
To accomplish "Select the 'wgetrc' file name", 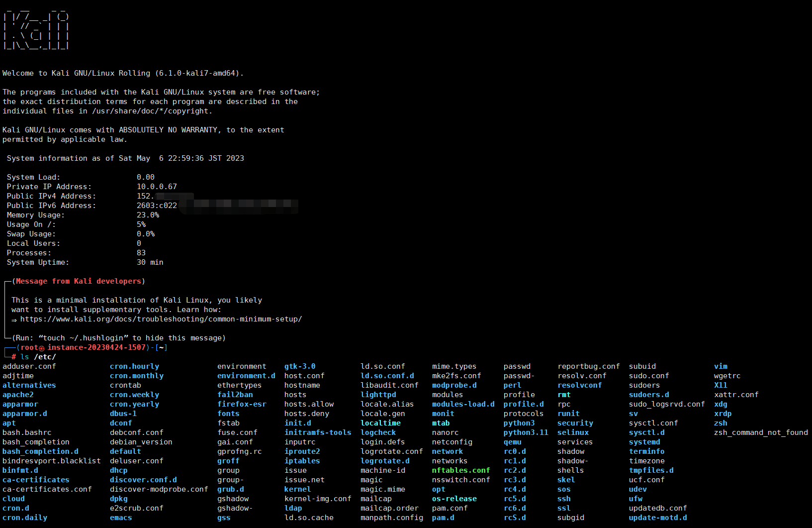I will (x=727, y=376).
